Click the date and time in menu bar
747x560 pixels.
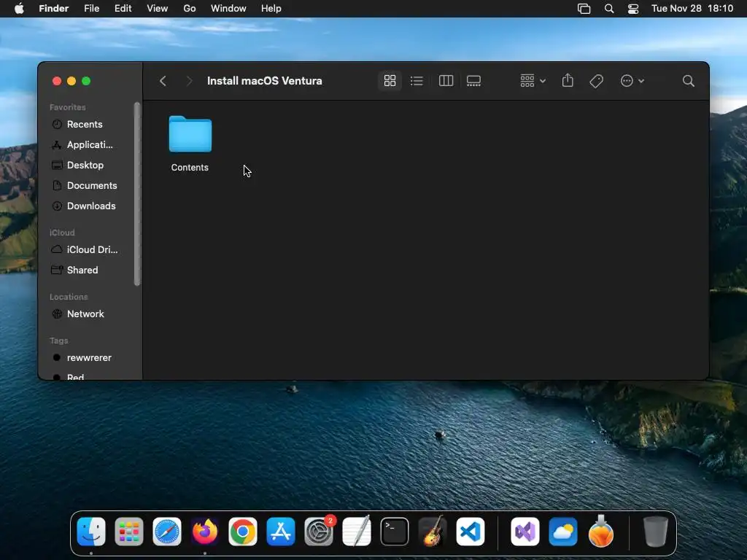coord(692,9)
